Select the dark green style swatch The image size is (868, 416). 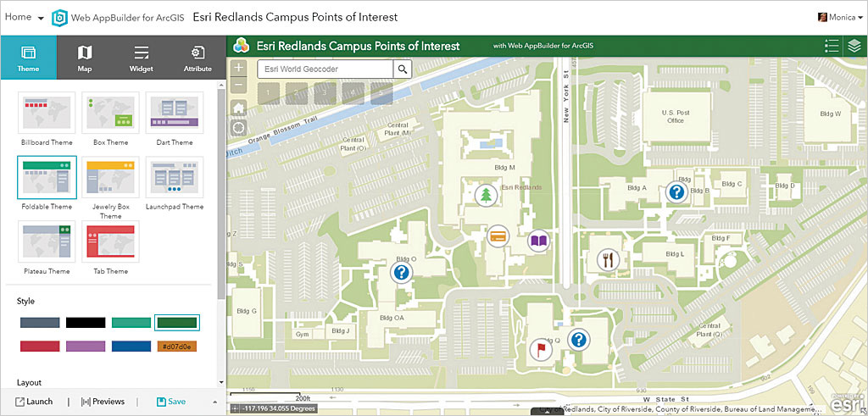click(177, 323)
